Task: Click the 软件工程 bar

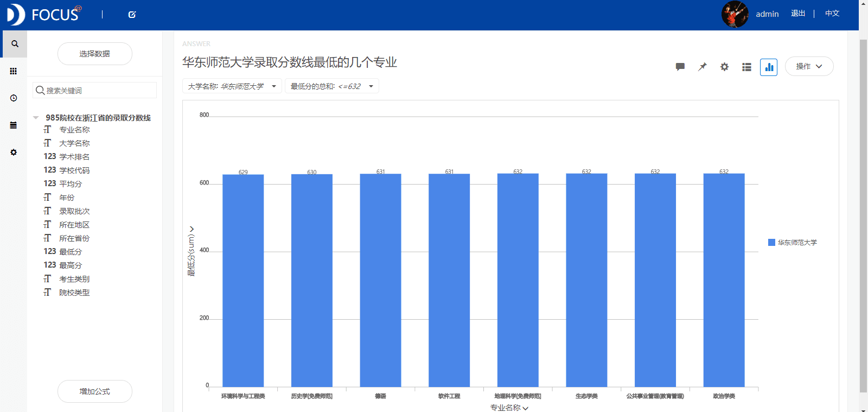Action: 449,280
